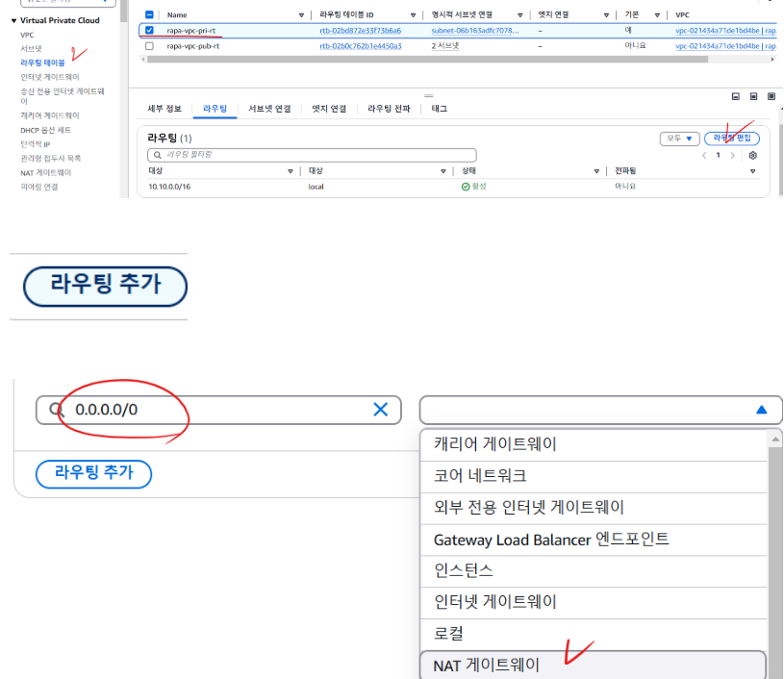Collapse the Virtual Private Cloud section

(x=14, y=20)
